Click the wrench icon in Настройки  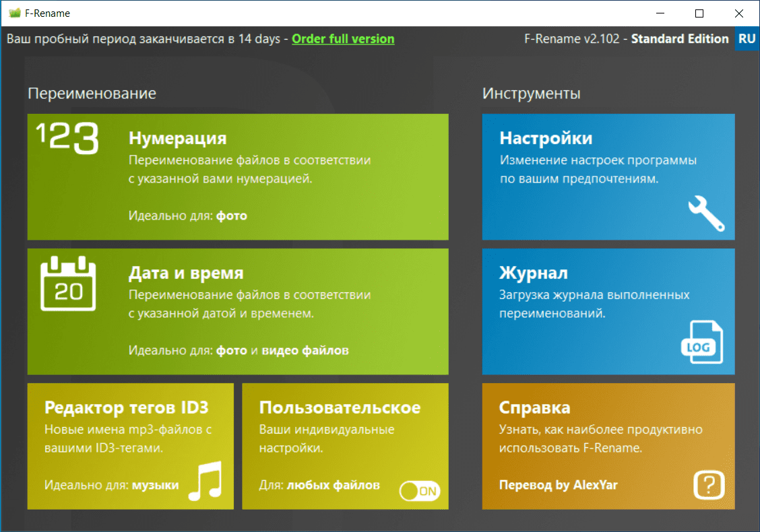(x=707, y=213)
